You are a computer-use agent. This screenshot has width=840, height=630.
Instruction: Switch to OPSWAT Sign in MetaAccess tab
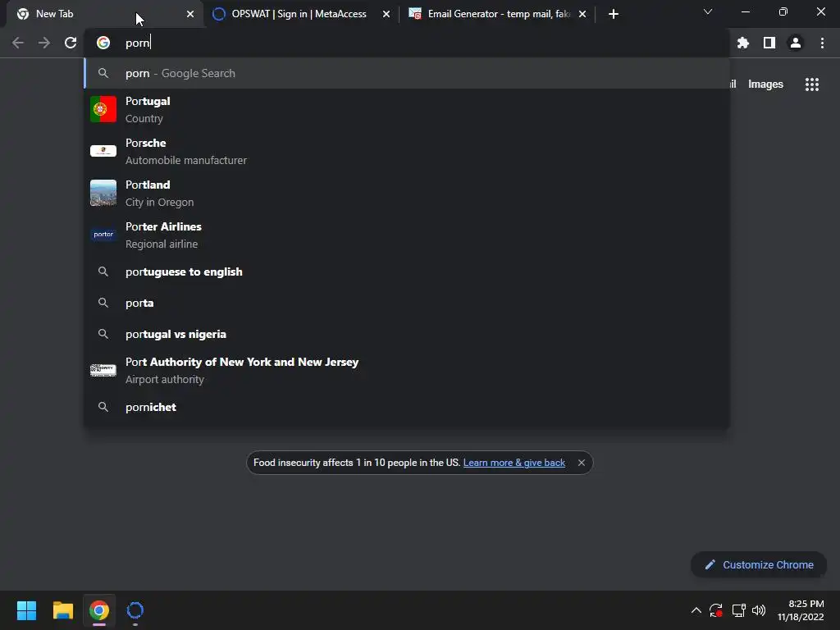tap(299, 14)
